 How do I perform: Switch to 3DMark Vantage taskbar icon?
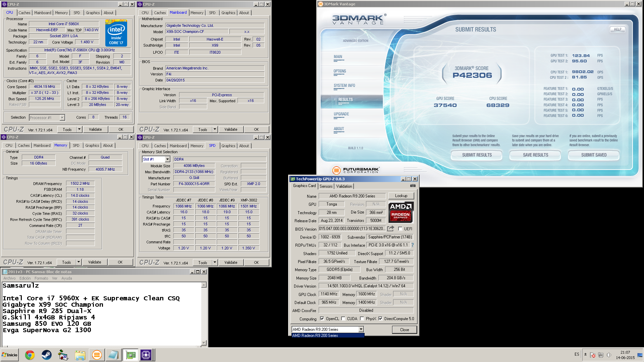(x=97, y=355)
